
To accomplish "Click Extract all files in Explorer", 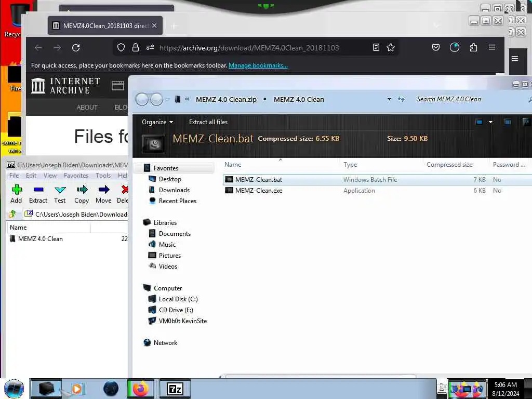I will tap(208, 122).
